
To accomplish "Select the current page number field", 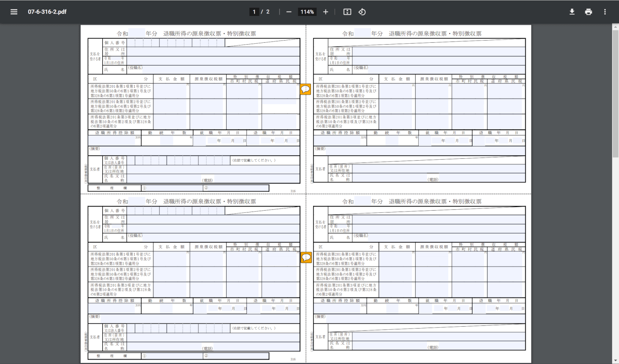I will click(254, 12).
